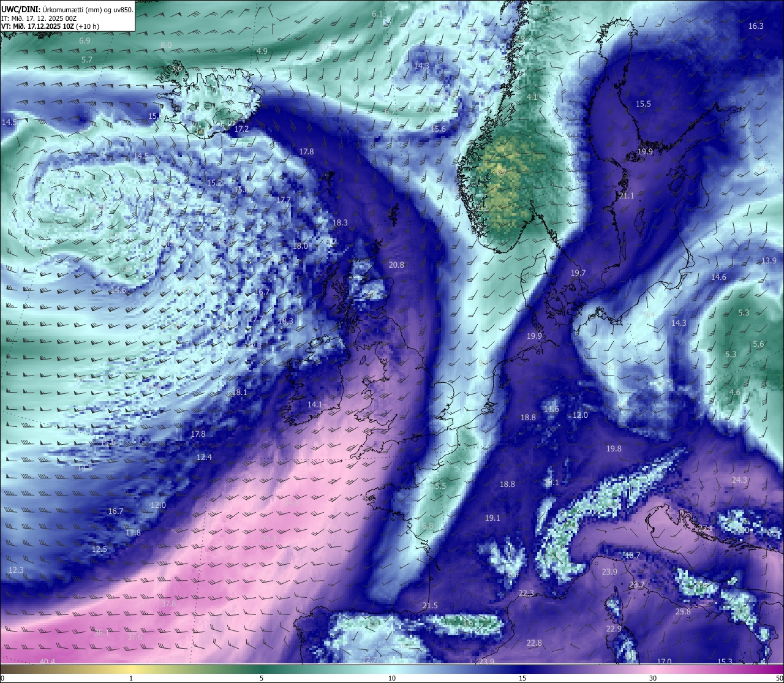This screenshot has width=784, height=683.
Task: Click the map value 22.8
Action: pyautogui.click(x=534, y=643)
